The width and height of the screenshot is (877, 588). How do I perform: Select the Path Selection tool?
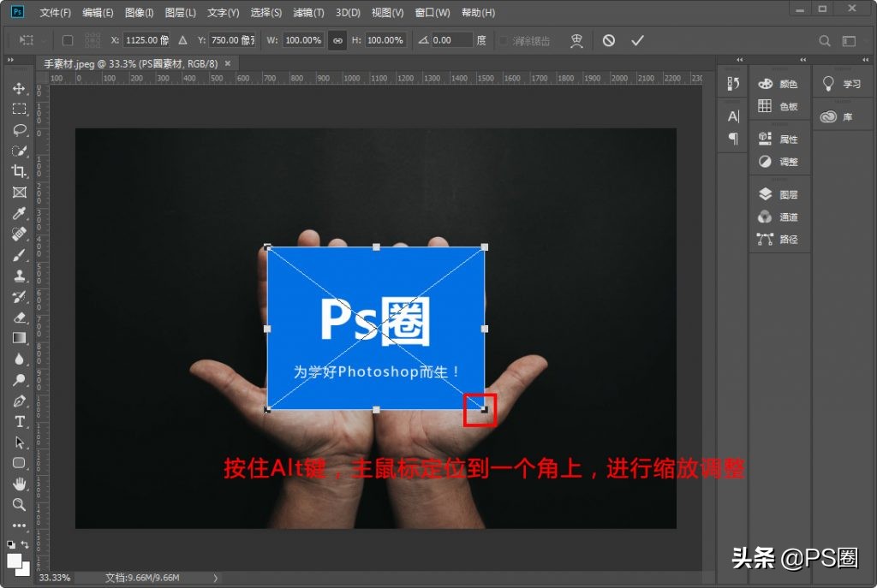coord(19,442)
